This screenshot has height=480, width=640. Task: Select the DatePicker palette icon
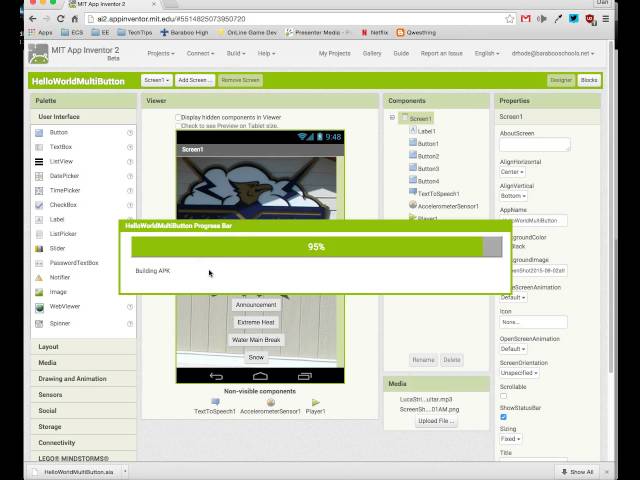click(x=39, y=176)
